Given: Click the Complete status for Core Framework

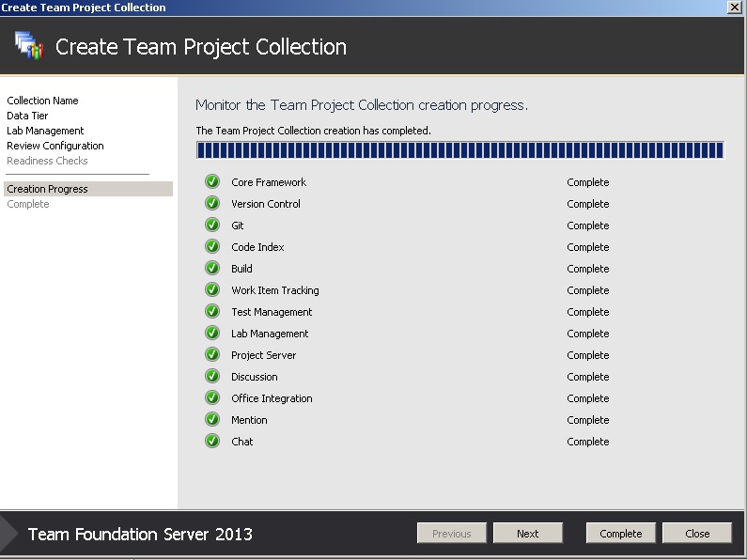Looking at the screenshot, I should click(x=588, y=182).
